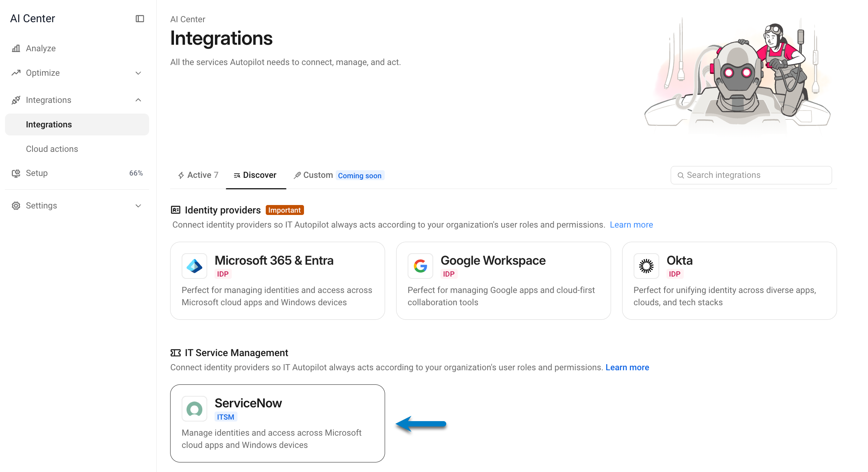Switch to the Active 7 tab
The height and width of the screenshot is (472, 868).
198,175
